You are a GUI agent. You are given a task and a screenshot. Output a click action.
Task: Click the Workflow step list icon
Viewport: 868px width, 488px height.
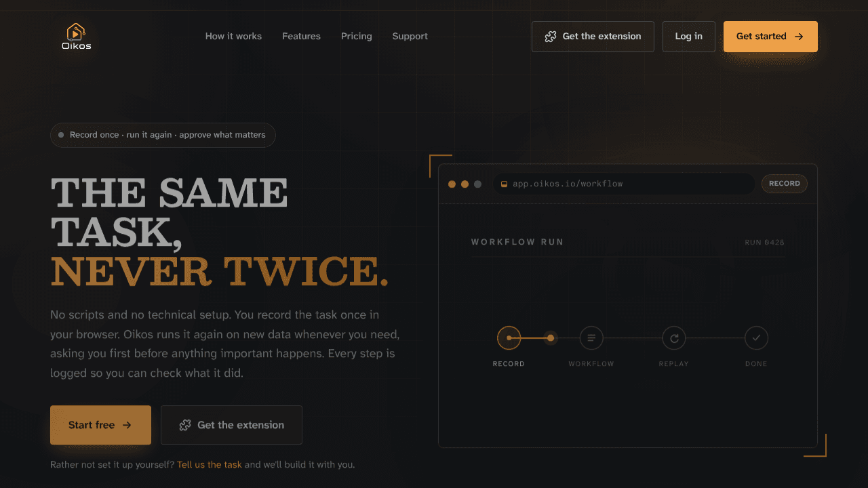coord(591,338)
